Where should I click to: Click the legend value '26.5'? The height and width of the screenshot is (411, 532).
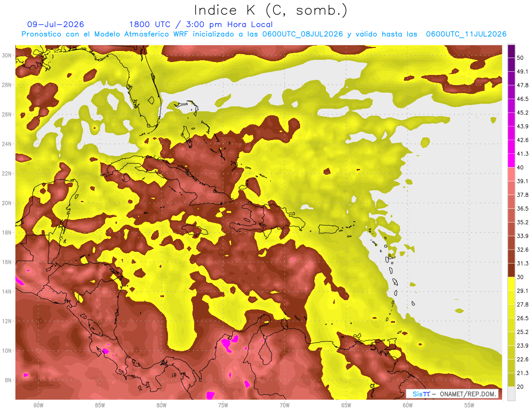522,318
